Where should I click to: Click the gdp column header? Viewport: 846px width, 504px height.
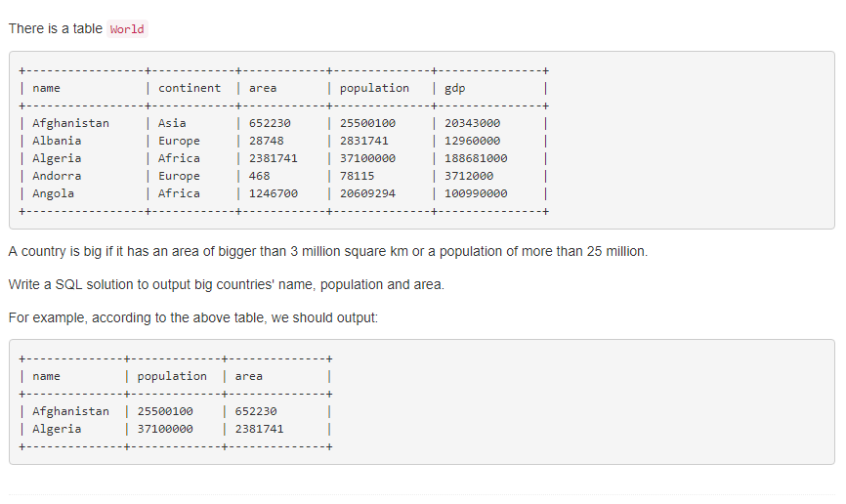(455, 88)
